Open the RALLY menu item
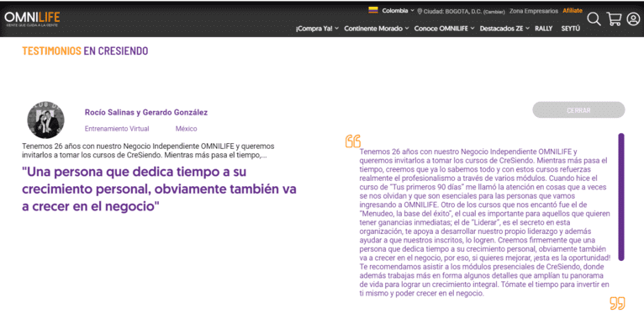This screenshot has width=644, height=330. pyautogui.click(x=543, y=29)
